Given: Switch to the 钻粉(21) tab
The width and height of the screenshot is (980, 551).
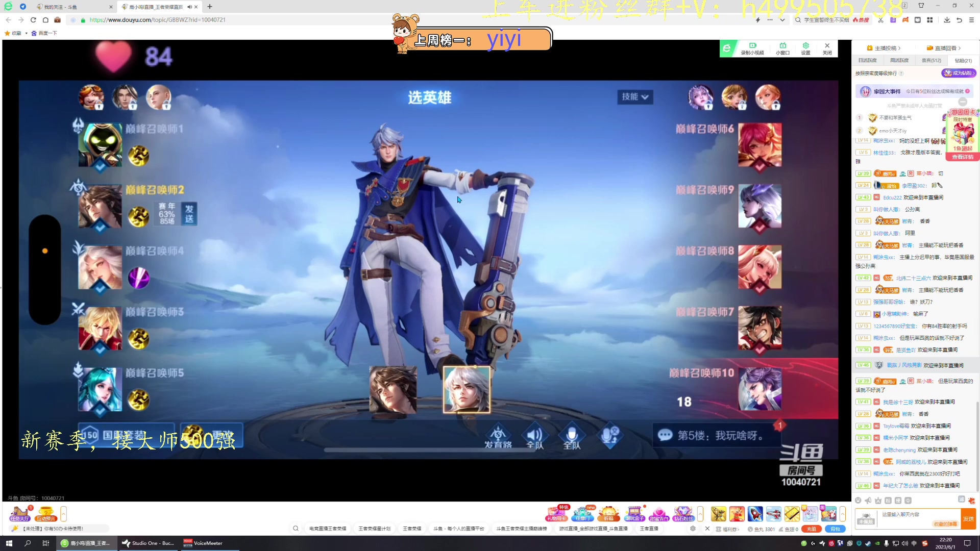Looking at the screenshot, I should (x=963, y=60).
